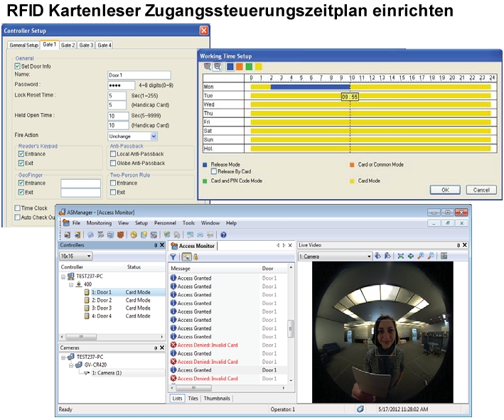
Task: Click the fit-to-window icon in Live Video toolbar
Action: (x=400, y=256)
